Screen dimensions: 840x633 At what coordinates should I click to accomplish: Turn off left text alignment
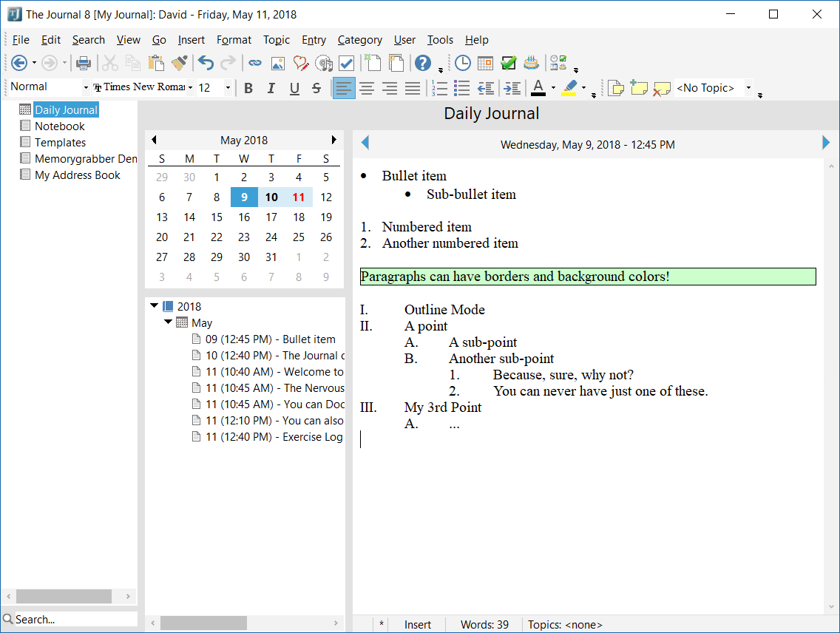[x=343, y=88]
